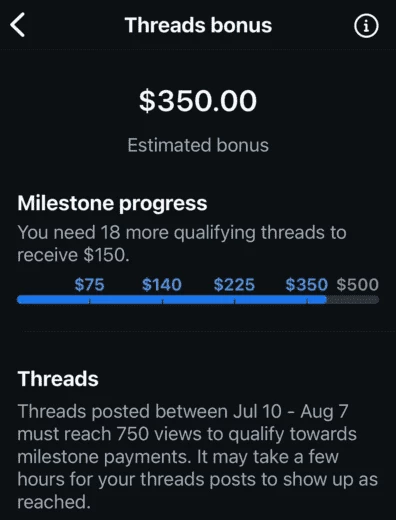Tap the Jul 10 - Aug 7 date text

click(290, 411)
